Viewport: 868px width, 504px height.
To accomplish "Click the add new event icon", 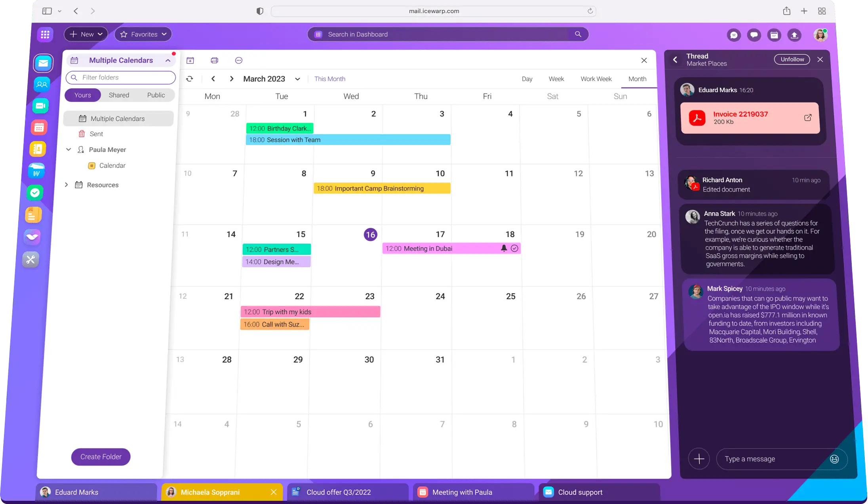I will point(190,60).
